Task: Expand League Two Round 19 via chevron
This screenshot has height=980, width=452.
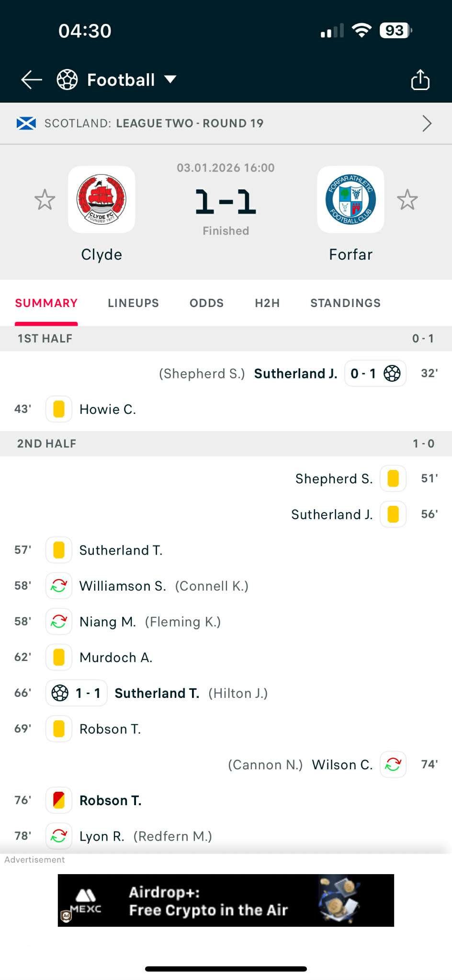Action: tap(427, 123)
